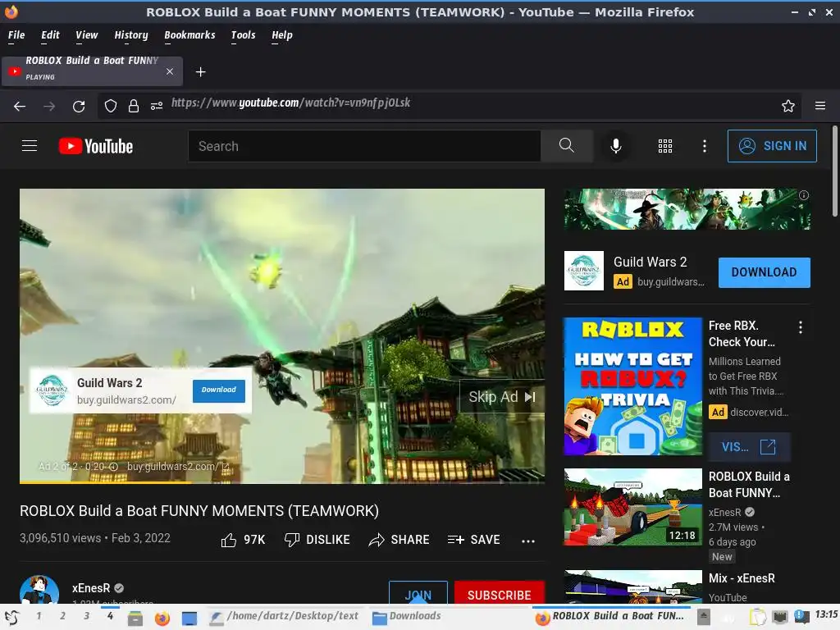Image resolution: width=840 pixels, height=630 pixels.
Task: Bookmark this page with the star
Action: click(787, 106)
